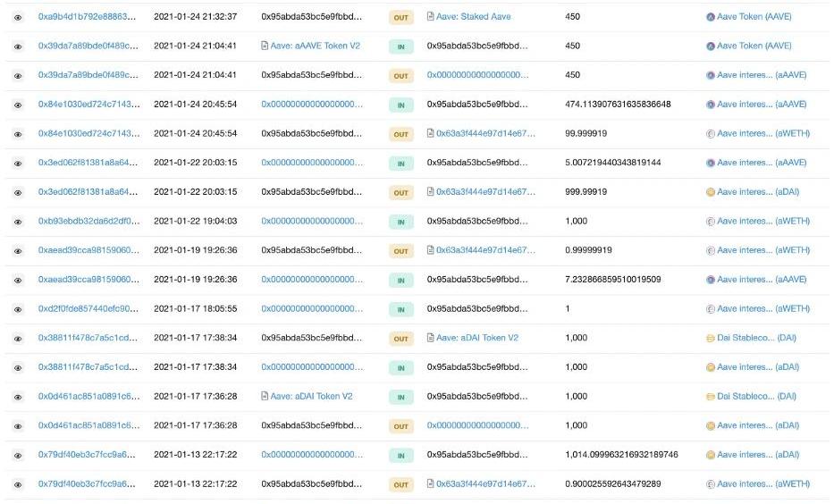Click the IN badge in the 18:05:55 row
Screen dimensions: 834x504
[401, 309]
